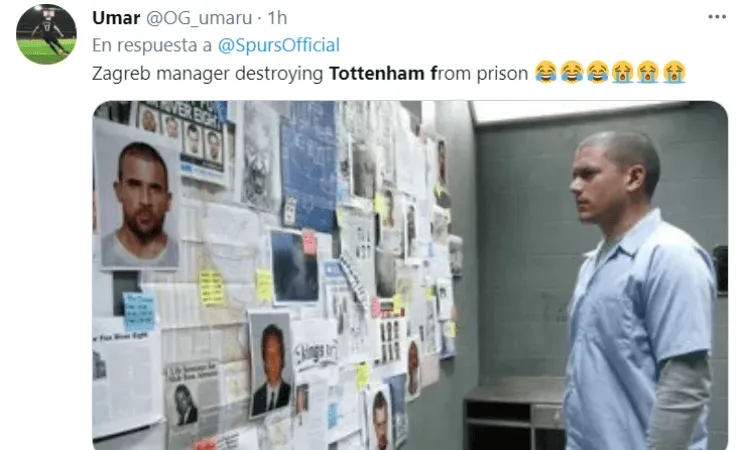
Task: Open the attached prison meme image
Action: click(410, 275)
